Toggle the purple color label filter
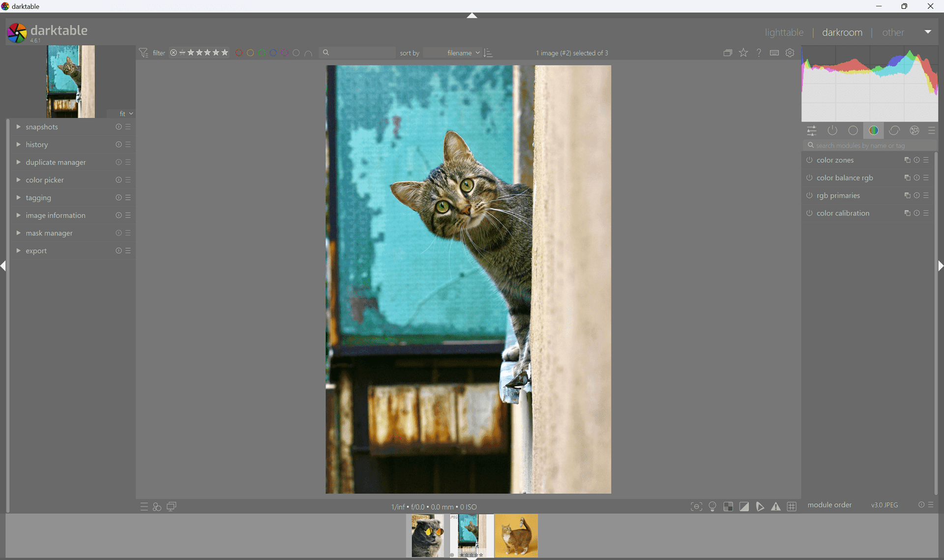The width and height of the screenshot is (944, 560). click(285, 53)
